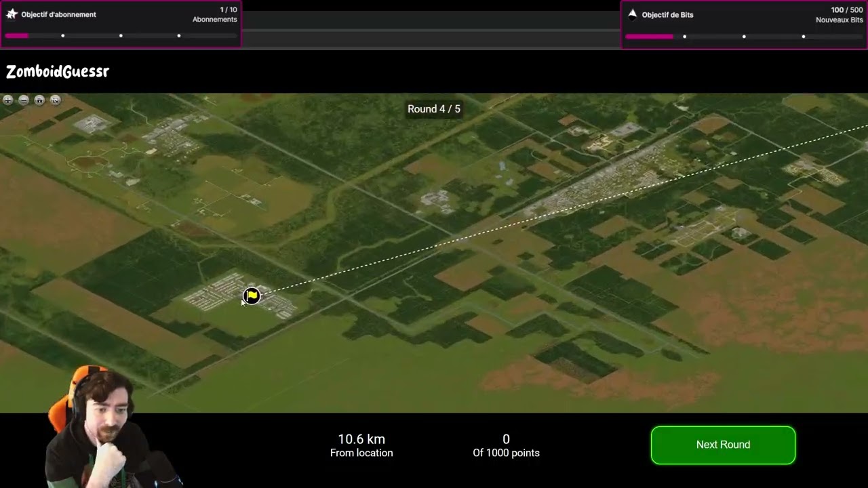Click the yellow flag guess marker
The image size is (868, 488).
pos(252,296)
